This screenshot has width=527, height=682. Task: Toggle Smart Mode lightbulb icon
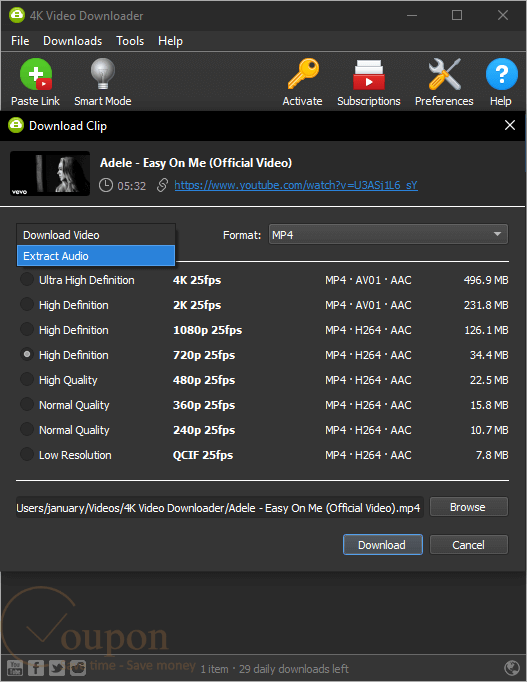103,74
